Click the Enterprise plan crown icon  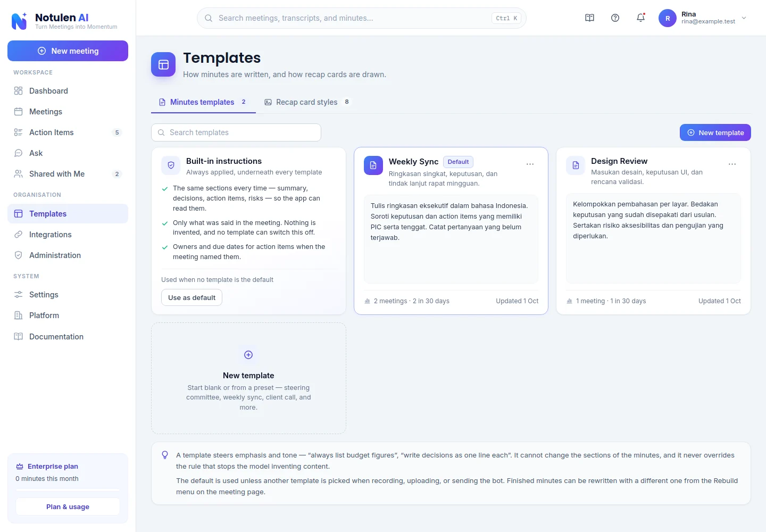pyautogui.click(x=20, y=467)
